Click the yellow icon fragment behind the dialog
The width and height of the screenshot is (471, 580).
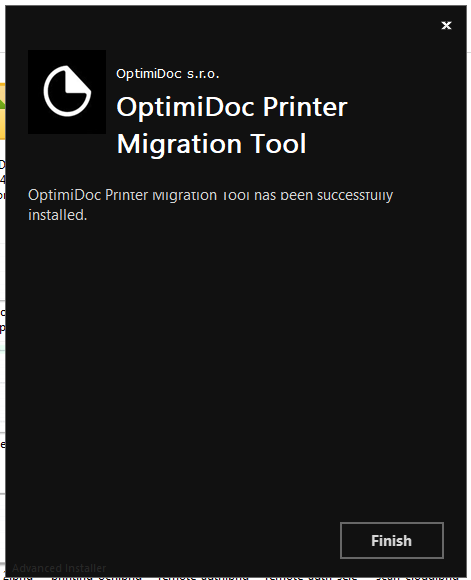point(2,111)
